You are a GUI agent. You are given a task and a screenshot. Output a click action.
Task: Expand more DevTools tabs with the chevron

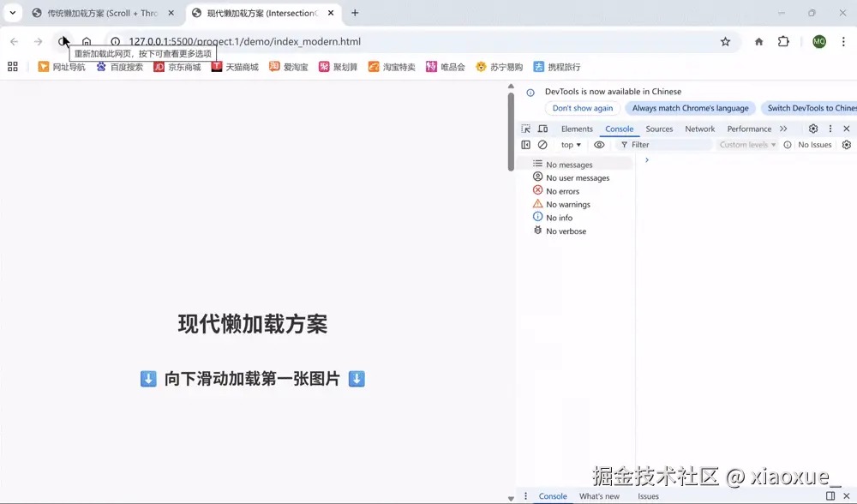(783, 129)
